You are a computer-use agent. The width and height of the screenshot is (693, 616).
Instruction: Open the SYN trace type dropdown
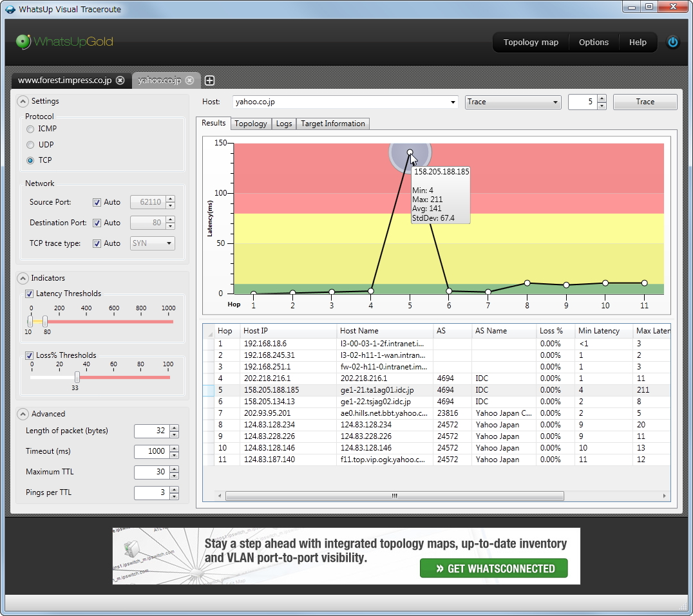click(153, 243)
